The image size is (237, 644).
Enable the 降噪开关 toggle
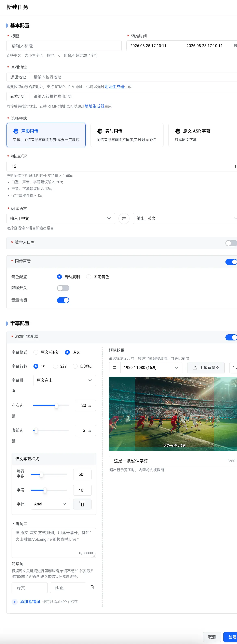63,288
